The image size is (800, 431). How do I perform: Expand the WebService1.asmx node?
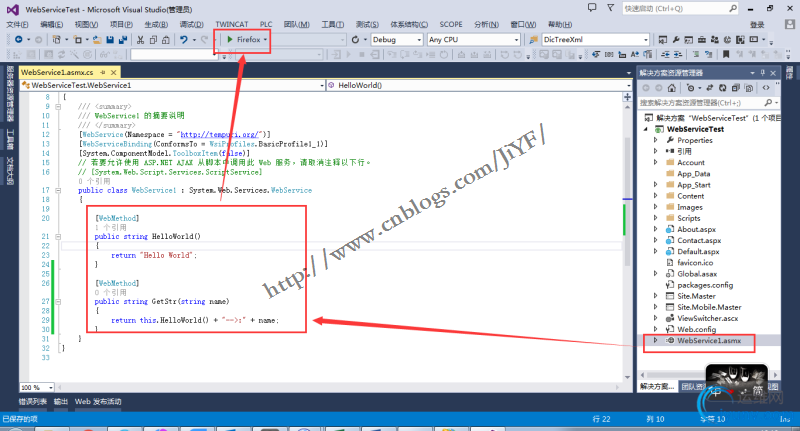(656, 340)
